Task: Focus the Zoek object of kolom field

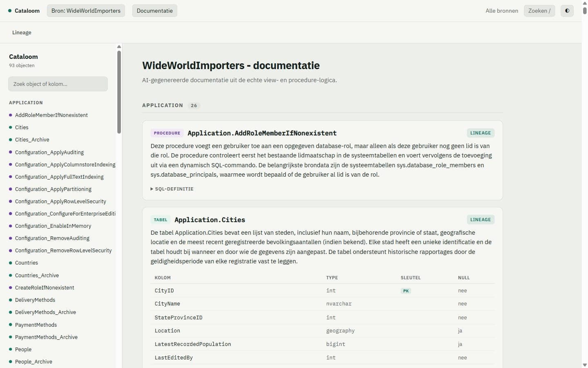Action: (58, 84)
